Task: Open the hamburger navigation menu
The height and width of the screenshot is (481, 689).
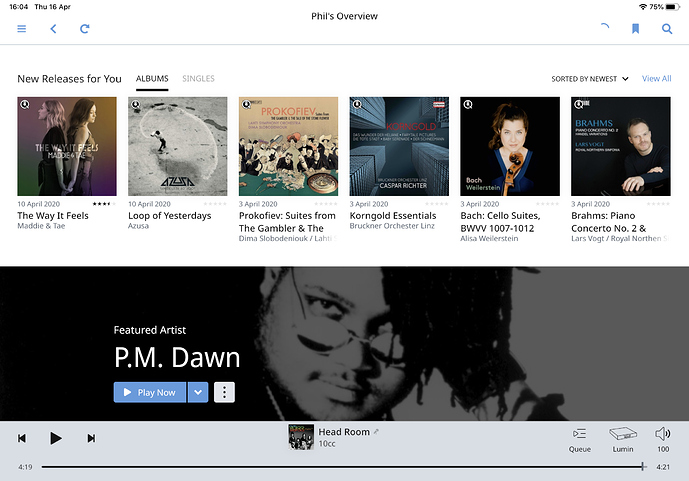Action: coord(22,29)
